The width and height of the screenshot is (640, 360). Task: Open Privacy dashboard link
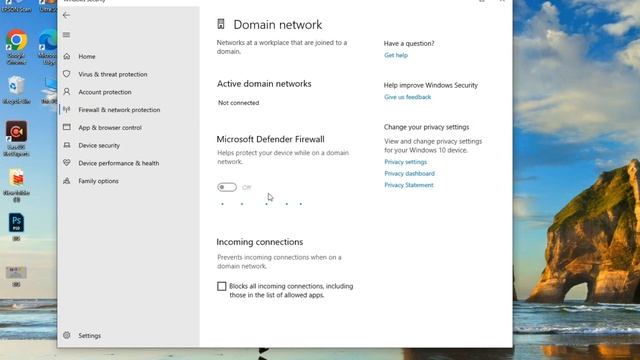tap(409, 173)
